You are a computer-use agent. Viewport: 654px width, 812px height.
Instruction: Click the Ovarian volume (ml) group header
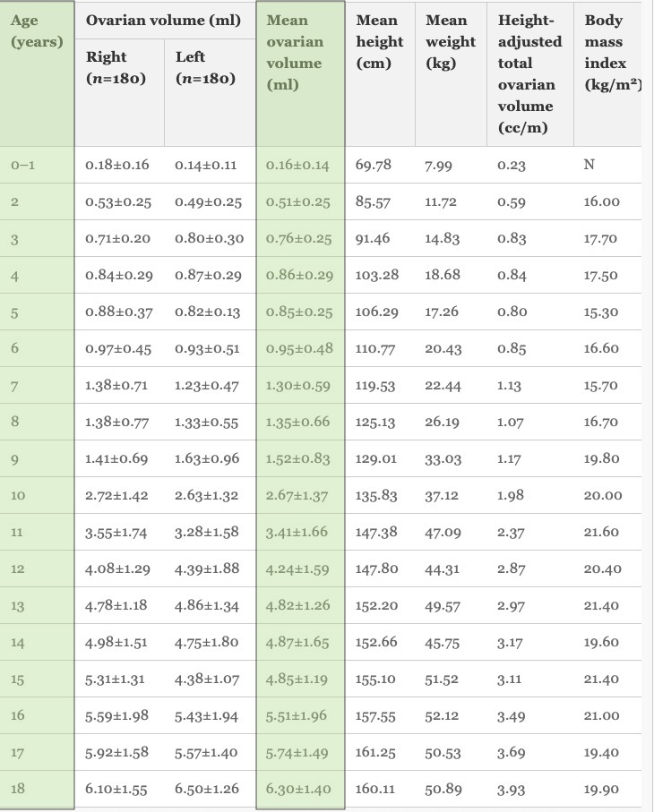(165, 21)
